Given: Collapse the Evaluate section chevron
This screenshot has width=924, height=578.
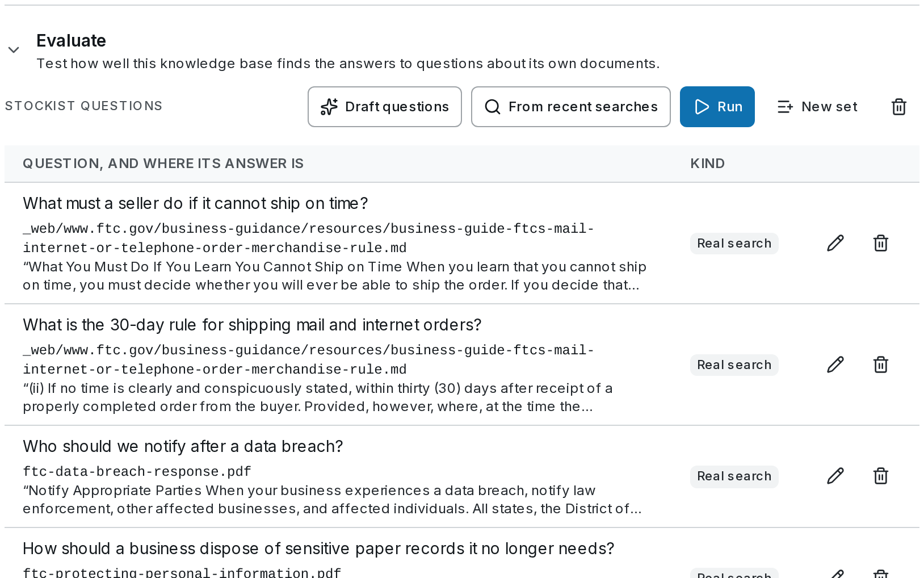Looking at the screenshot, I should click(x=14, y=50).
